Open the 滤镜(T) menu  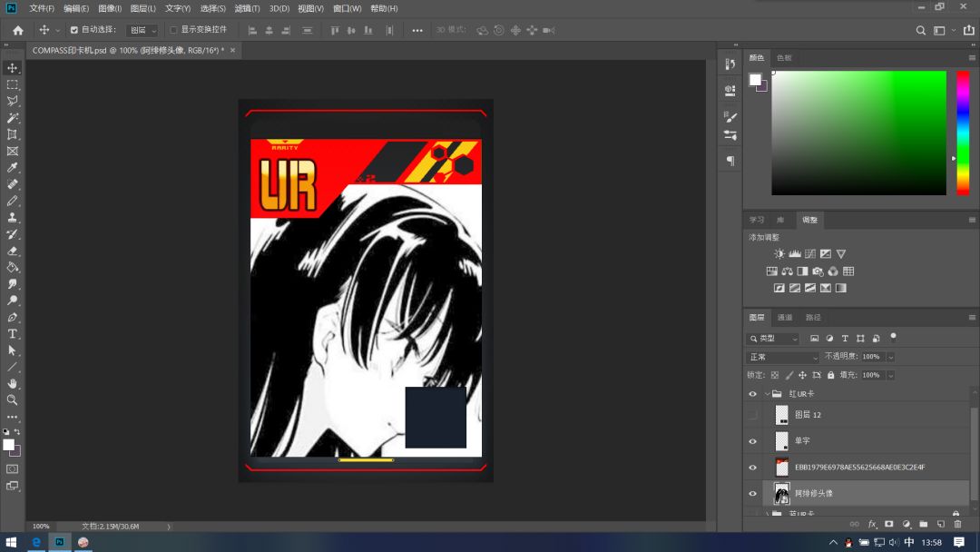pos(247,8)
